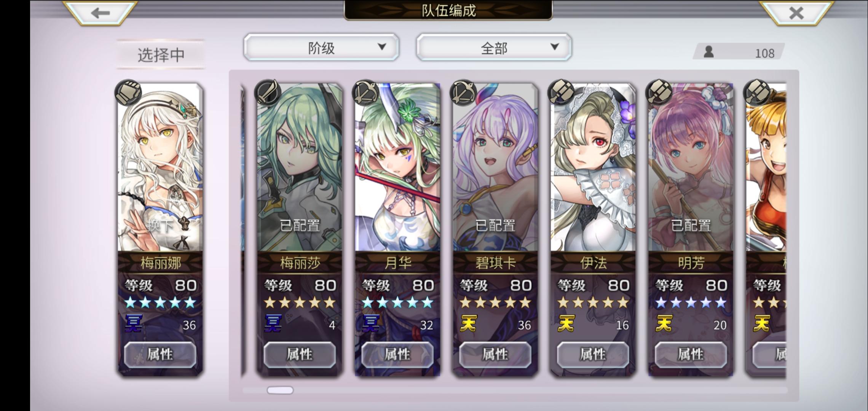The width and height of the screenshot is (868, 411).
Task: Click the character count icon near 108
Action: (x=708, y=52)
